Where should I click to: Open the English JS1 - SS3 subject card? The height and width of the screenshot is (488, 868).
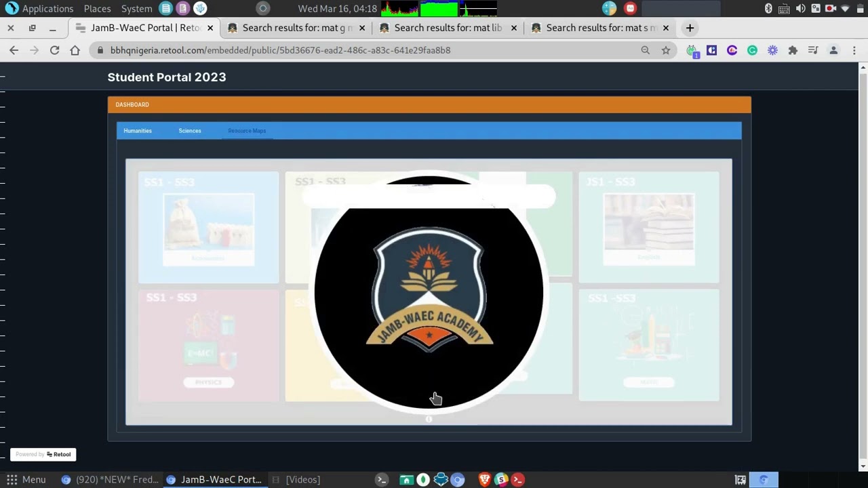(x=649, y=227)
